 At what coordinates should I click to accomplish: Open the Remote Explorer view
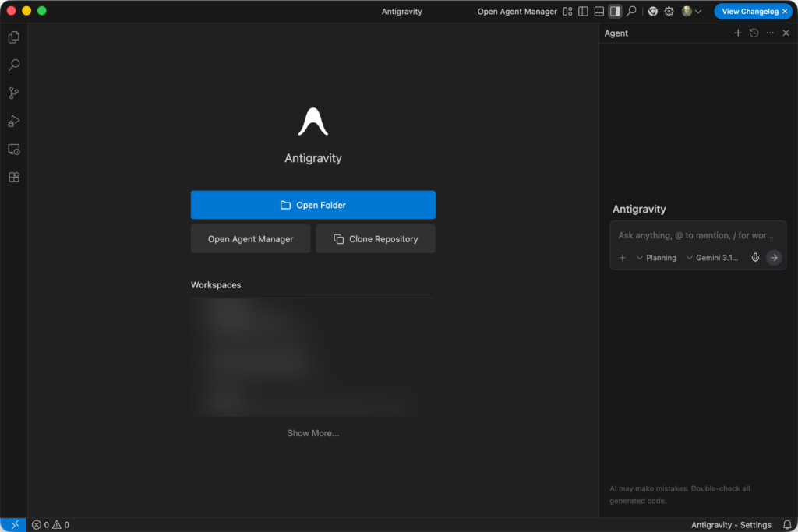click(13, 150)
